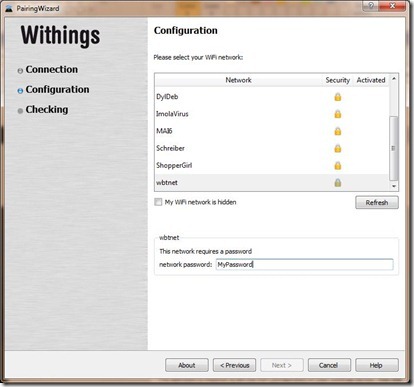Click scroll down arrow of network list
Image resolution: width=414 pixels, height=387 pixels.
pos(394,186)
